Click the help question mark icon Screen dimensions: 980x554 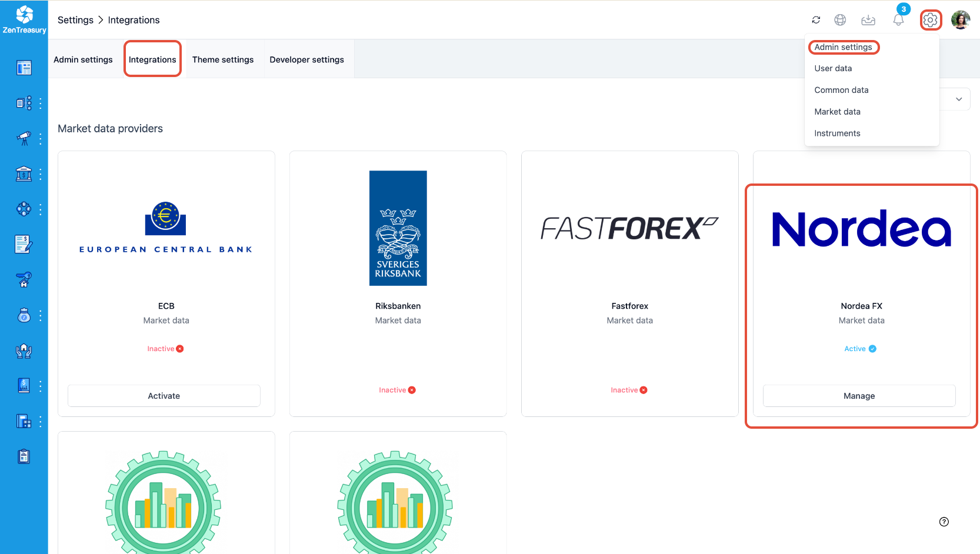point(944,522)
